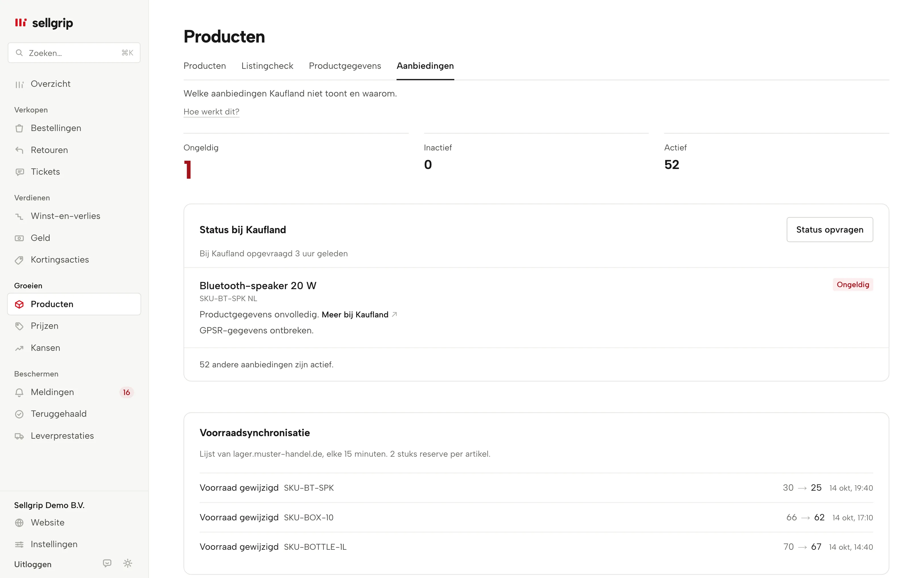Click the Meldingen badge showing 16
924x578 pixels.
(x=126, y=392)
